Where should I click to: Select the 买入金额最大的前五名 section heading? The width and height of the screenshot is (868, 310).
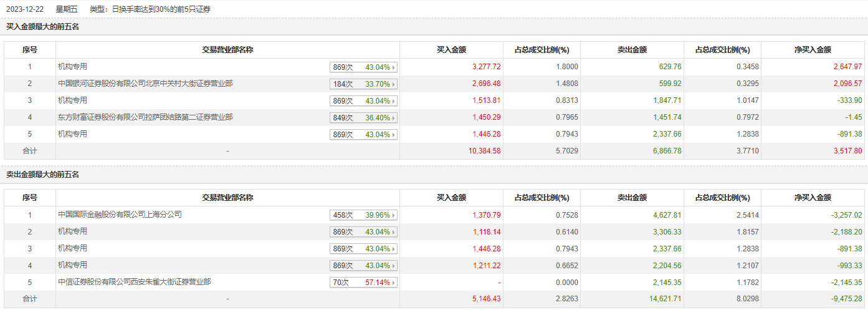click(42, 27)
